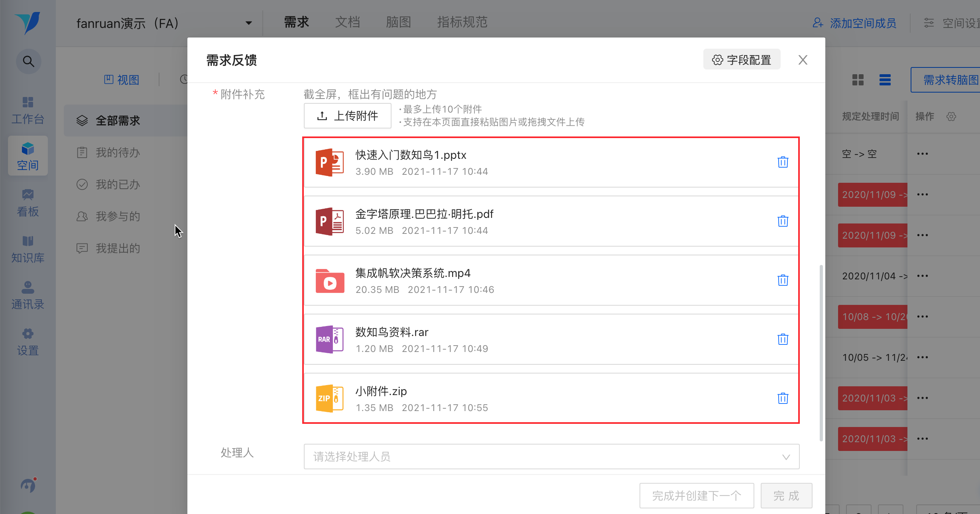Open table column settings gear

[951, 117]
